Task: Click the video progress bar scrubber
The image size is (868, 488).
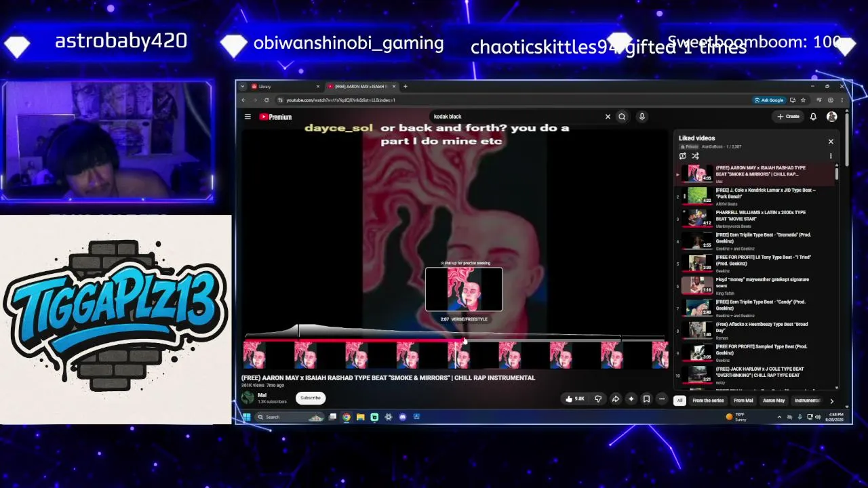Action: tap(465, 340)
